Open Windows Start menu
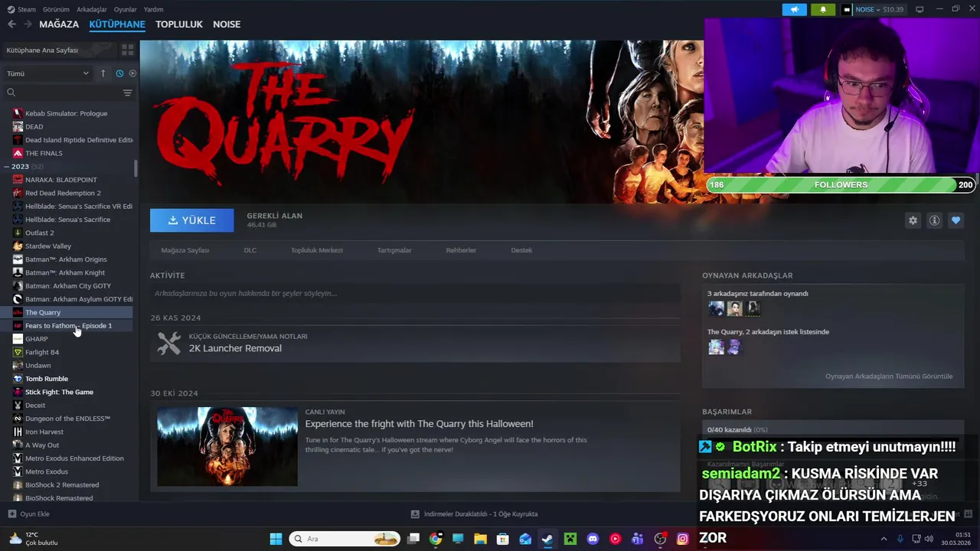 point(276,539)
